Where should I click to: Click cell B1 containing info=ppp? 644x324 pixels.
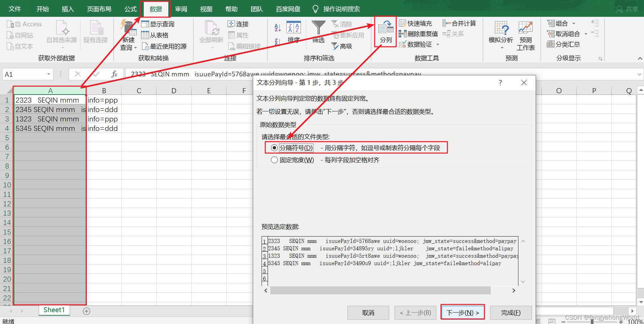(x=104, y=100)
